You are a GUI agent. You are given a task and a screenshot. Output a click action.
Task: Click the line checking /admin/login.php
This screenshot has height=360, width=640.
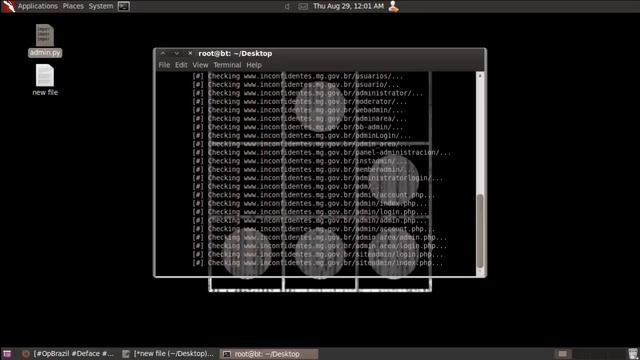pyautogui.click(x=310, y=212)
